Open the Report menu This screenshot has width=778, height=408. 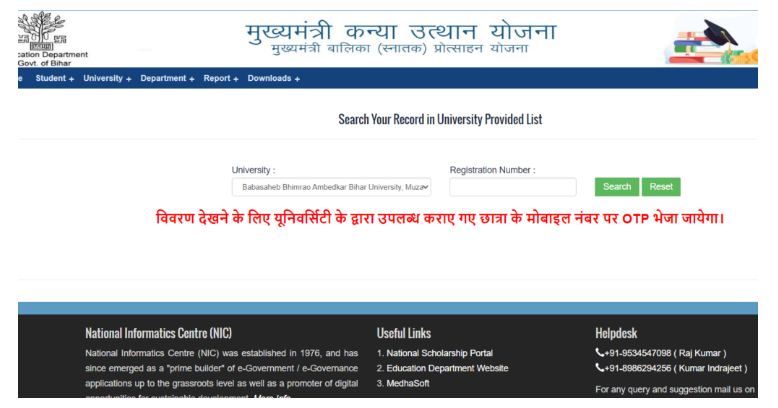pos(221,78)
